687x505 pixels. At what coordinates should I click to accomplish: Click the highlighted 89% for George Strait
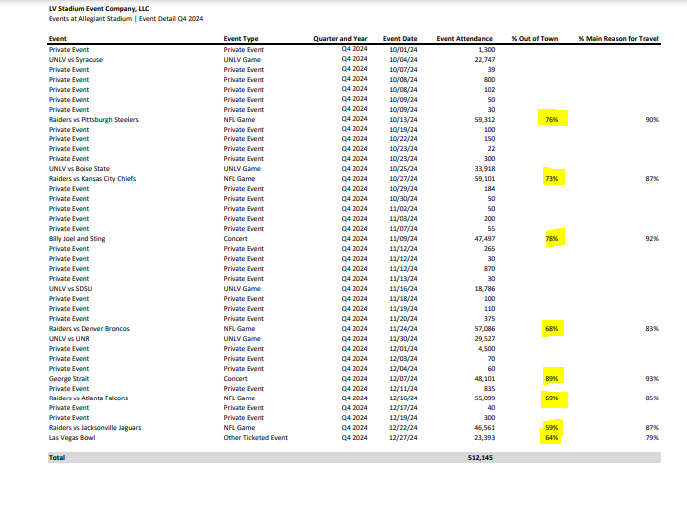click(x=551, y=378)
